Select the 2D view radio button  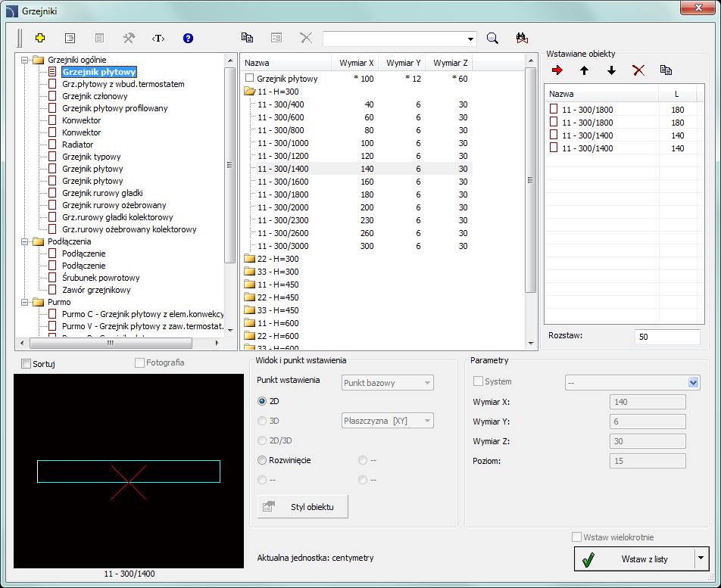[261, 401]
